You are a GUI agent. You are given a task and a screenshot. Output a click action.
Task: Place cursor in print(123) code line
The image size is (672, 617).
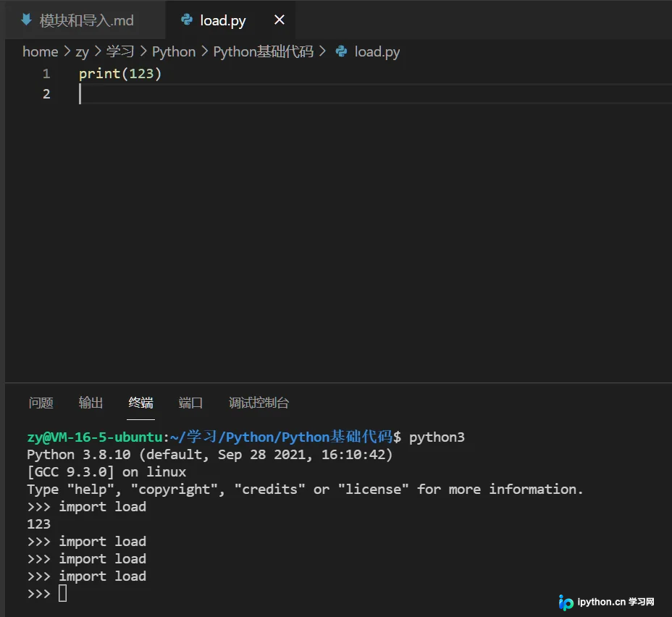120,74
